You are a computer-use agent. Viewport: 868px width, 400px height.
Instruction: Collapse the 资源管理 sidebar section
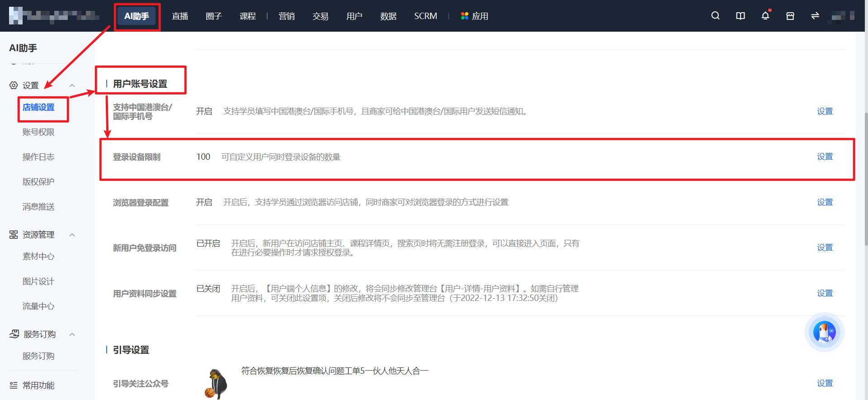coord(72,234)
